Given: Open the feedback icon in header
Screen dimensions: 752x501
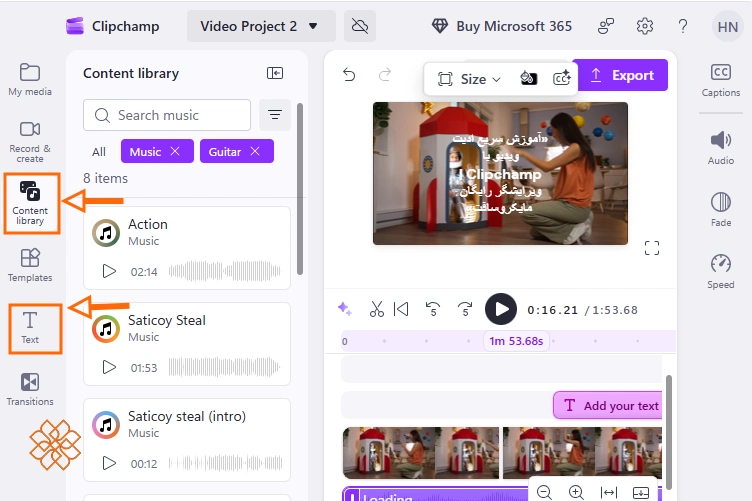Looking at the screenshot, I should [606, 26].
